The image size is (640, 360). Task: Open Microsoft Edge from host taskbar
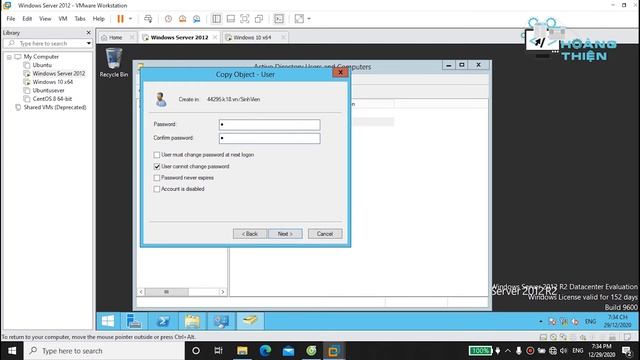coord(265,351)
